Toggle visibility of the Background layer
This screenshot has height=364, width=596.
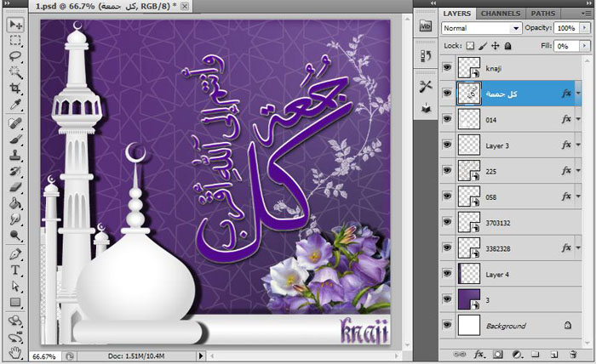coord(447,325)
